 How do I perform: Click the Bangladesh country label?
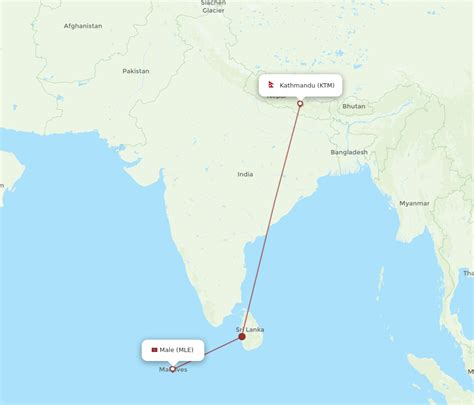click(x=349, y=152)
